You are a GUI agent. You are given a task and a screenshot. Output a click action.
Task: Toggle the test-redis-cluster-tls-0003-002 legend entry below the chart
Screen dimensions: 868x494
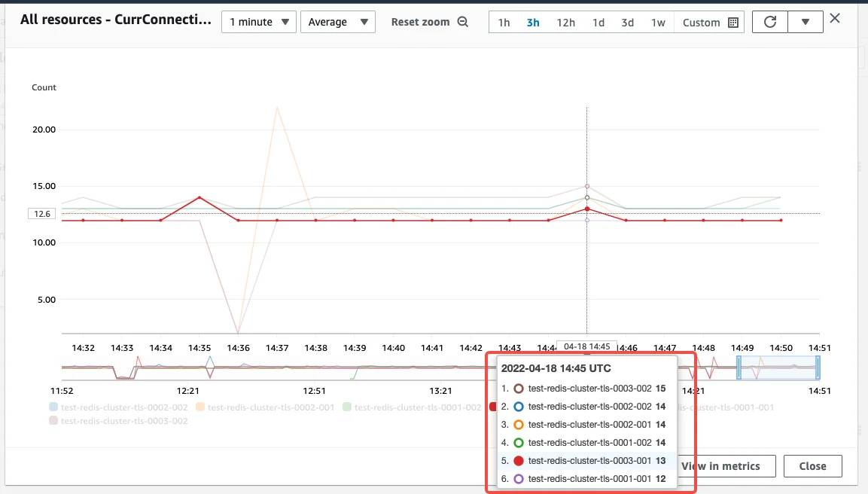point(118,421)
